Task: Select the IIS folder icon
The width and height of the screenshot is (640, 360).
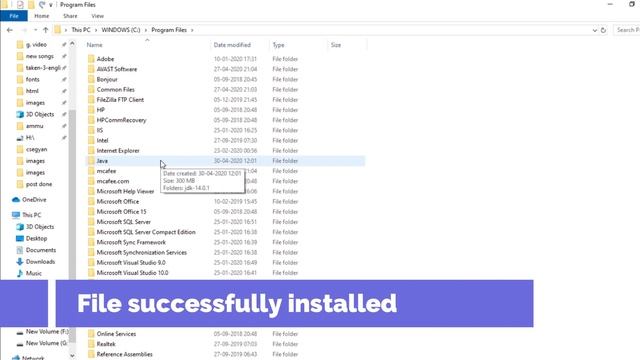Action: coord(91,130)
